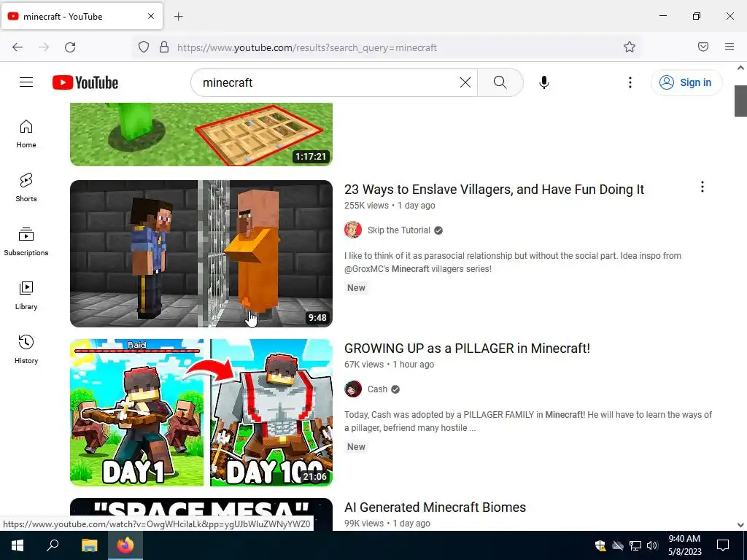The image size is (747, 560).
Task: Visit the Cash channel name
Action: coord(377,389)
